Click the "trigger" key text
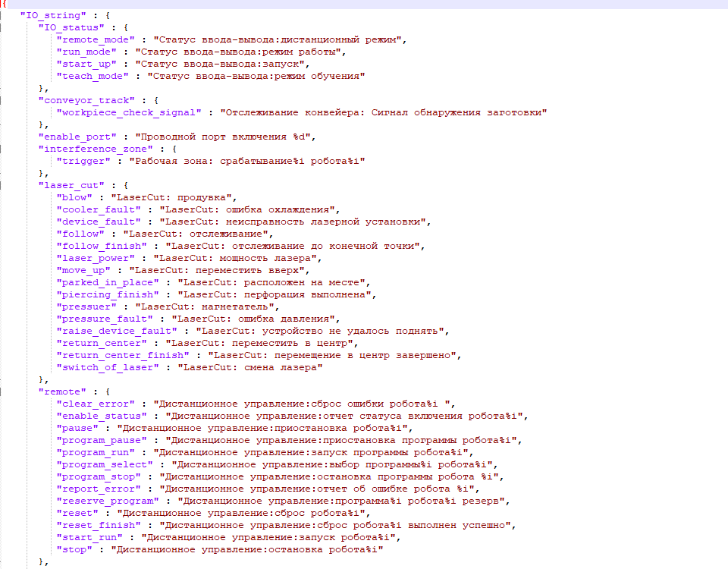The height and width of the screenshot is (569, 728). (86, 161)
